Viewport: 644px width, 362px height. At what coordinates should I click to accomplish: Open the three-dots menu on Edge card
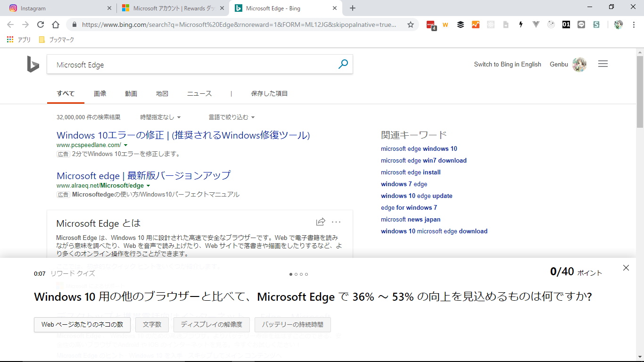(x=336, y=222)
